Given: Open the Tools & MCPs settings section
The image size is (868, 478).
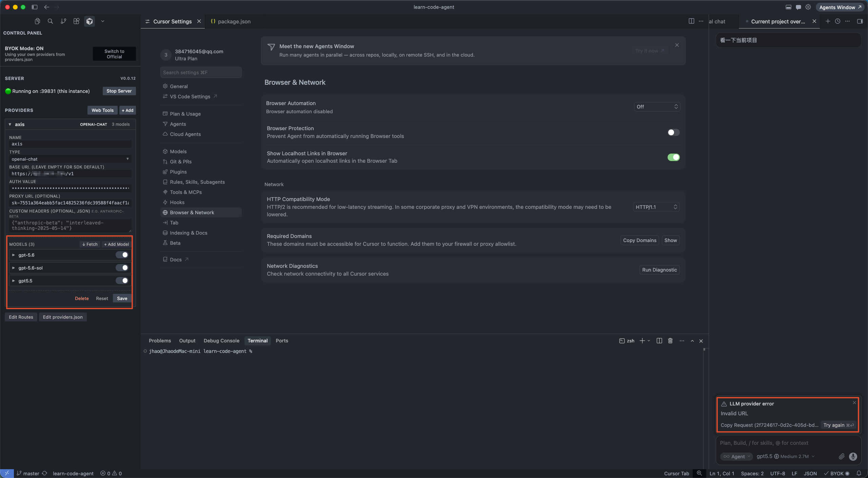Looking at the screenshot, I should pyautogui.click(x=201, y=192).
